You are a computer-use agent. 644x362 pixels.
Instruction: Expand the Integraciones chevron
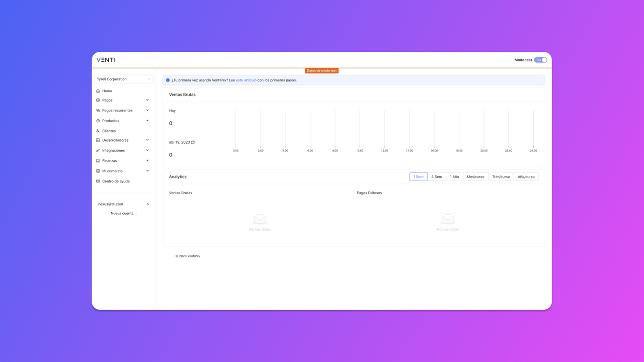coord(147,150)
